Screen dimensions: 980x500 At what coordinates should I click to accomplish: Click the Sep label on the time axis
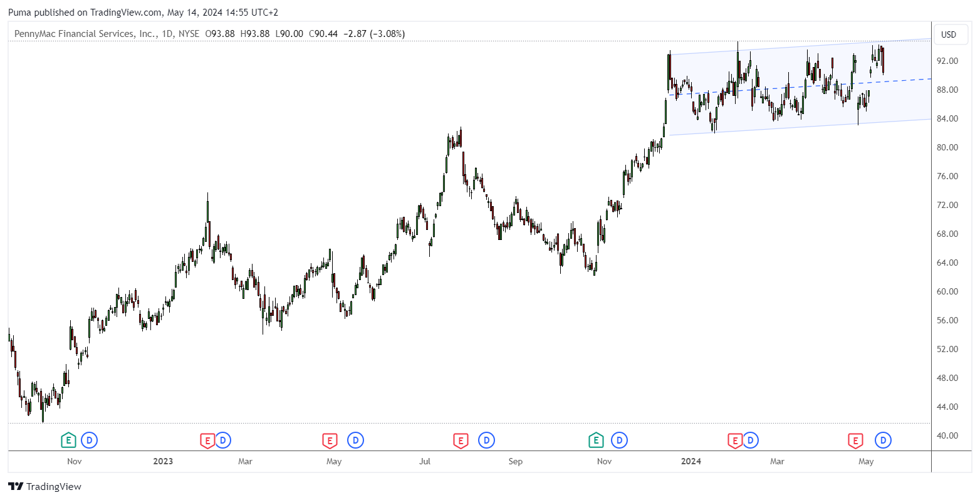[515, 462]
